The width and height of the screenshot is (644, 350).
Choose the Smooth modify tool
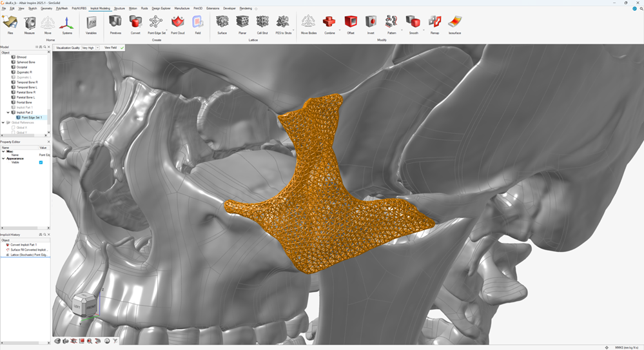click(x=413, y=23)
